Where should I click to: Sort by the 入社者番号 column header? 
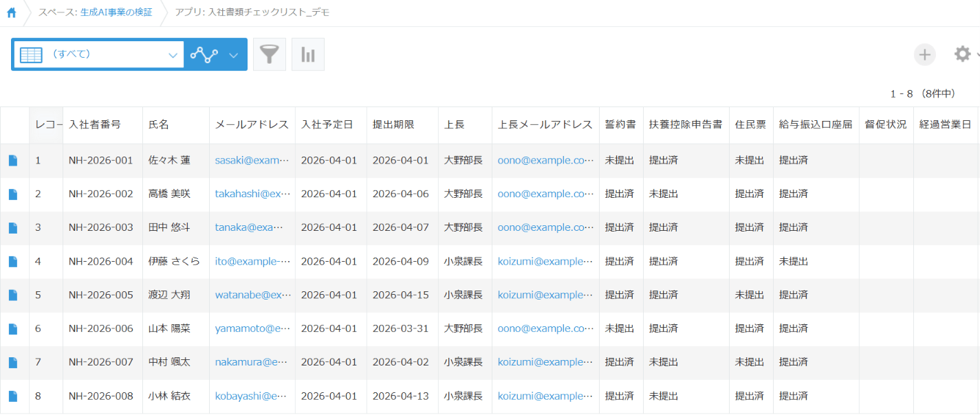tap(95, 124)
